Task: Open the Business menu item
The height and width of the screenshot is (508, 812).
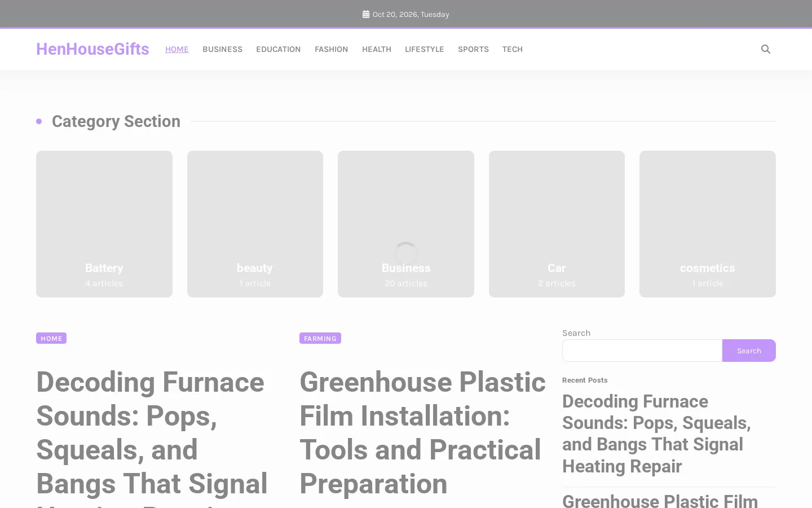Action: coord(222,49)
